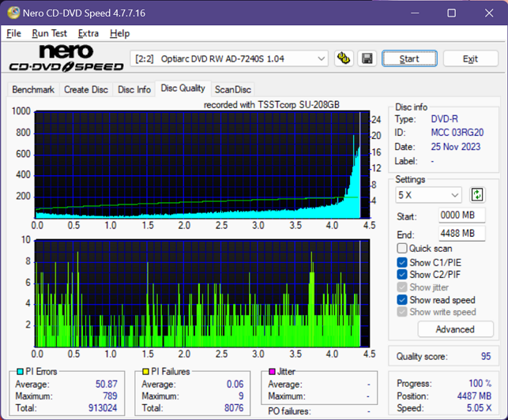Click the green refresh icon beside speed
The height and width of the screenshot is (420, 508).
[x=477, y=195]
